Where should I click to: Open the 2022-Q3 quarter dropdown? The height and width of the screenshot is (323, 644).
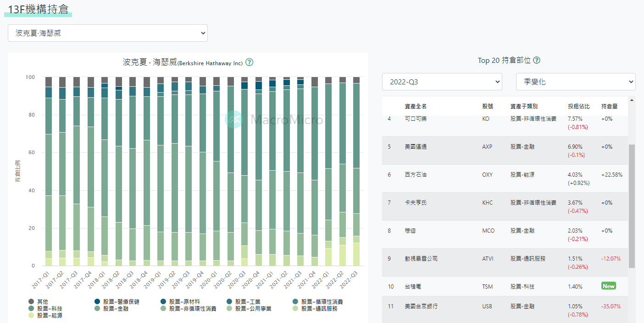(442, 82)
